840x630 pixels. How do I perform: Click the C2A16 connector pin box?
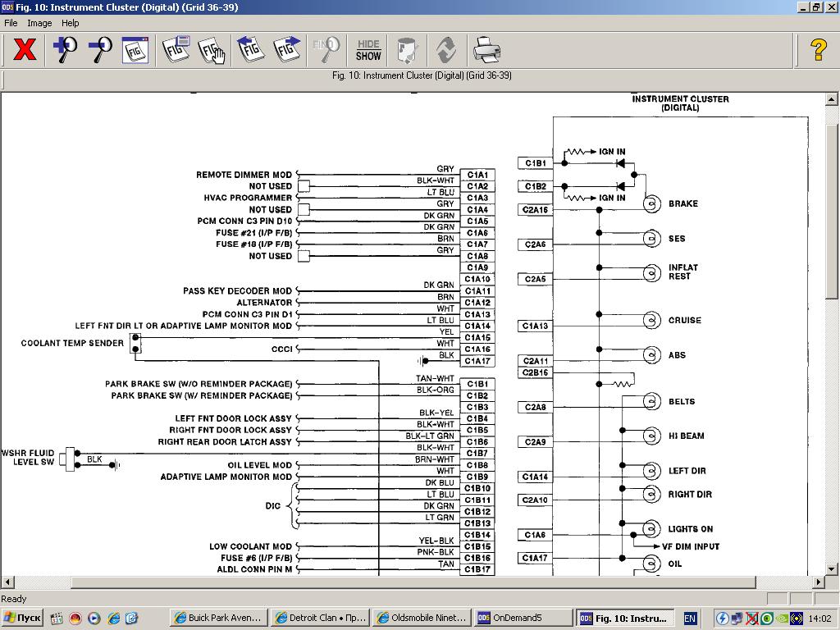tap(535, 209)
